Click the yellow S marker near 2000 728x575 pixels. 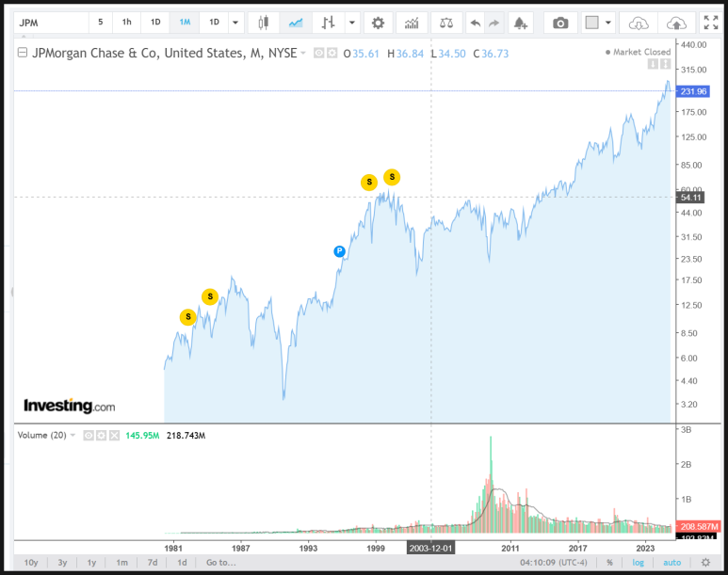click(392, 177)
